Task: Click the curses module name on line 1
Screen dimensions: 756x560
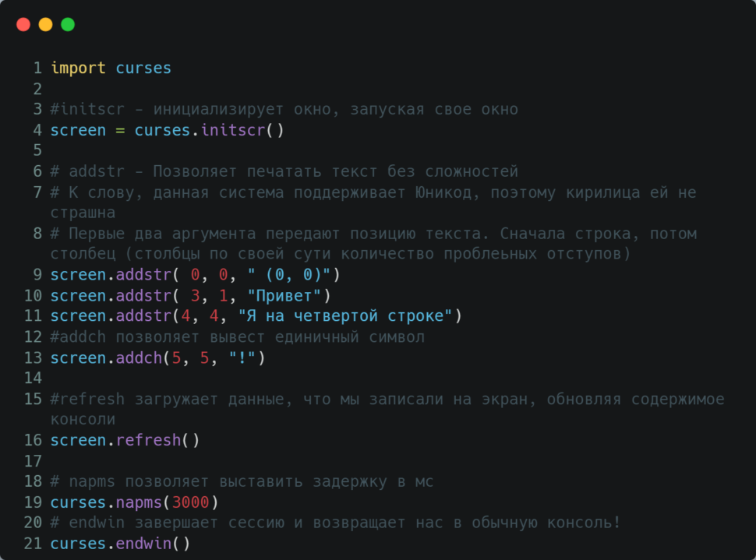Action: coord(143,68)
